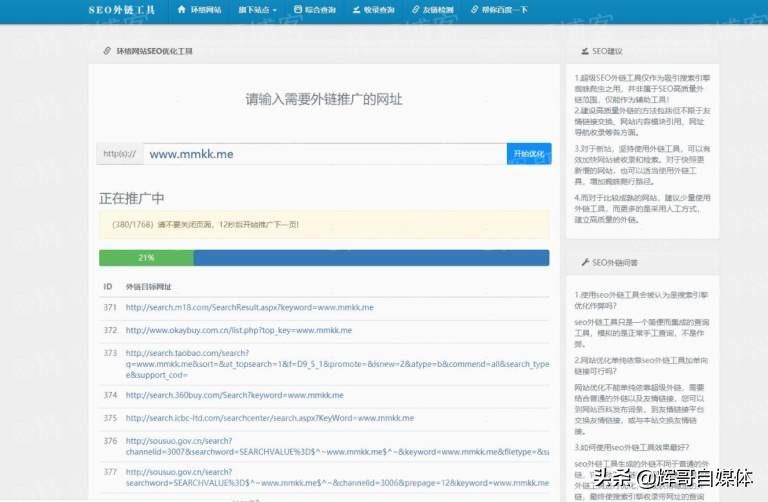Screen dimensions: 768x502
Task: Click the ID cell 371
Action: (110, 308)
